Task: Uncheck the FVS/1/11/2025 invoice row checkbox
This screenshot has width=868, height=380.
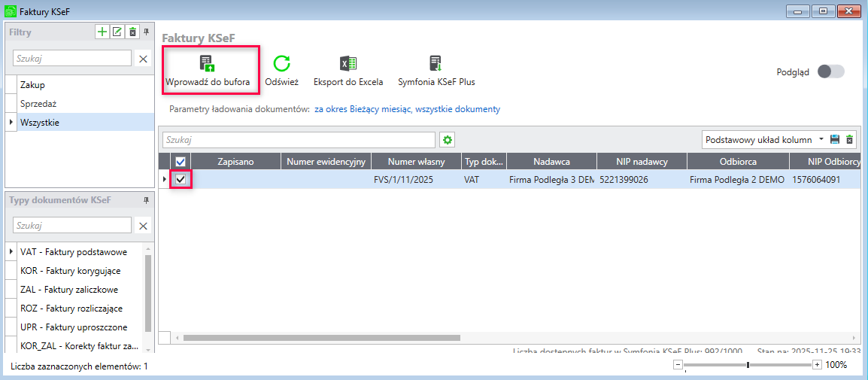Action: click(x=181, y=180)
